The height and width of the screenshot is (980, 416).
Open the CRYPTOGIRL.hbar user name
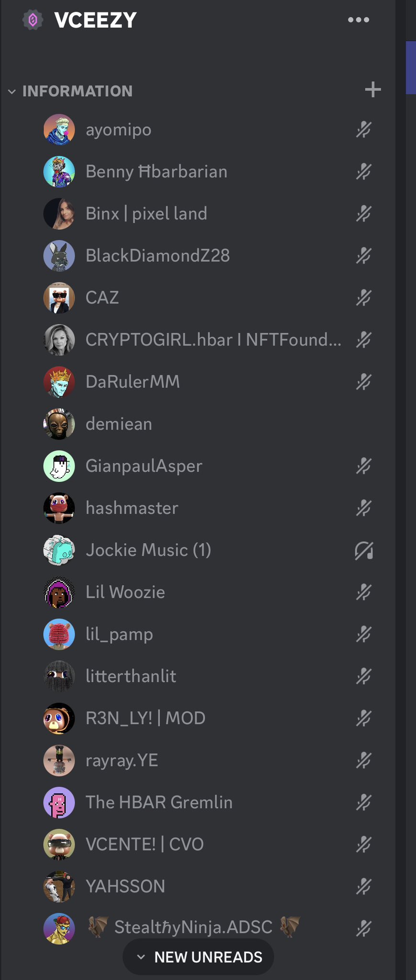pos(213,340)
